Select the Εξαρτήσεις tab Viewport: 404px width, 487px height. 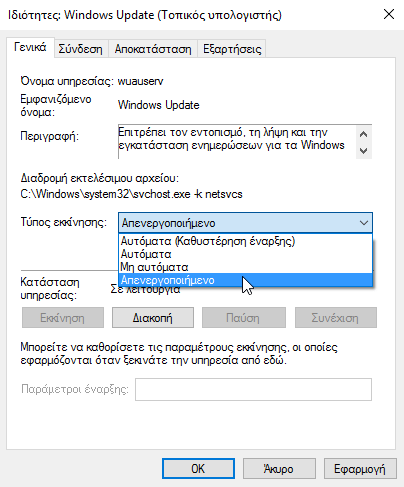click(x=232, y=49)
